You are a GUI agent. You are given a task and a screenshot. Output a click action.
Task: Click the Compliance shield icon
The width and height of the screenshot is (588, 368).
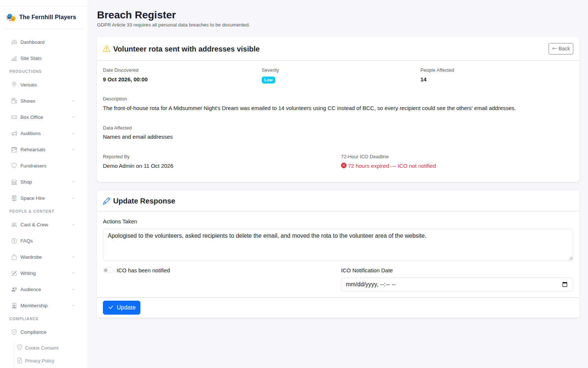pyautogui.click(x=14, y=332)
